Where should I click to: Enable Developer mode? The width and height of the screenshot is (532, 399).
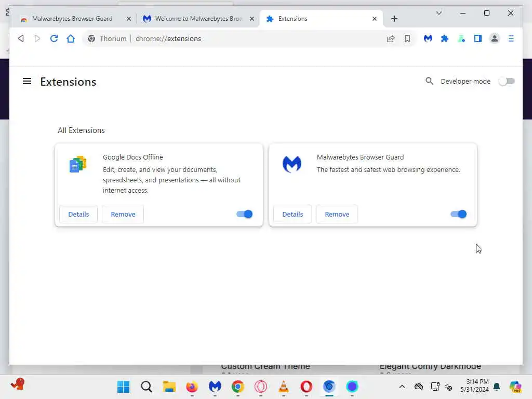pos(507,82)
